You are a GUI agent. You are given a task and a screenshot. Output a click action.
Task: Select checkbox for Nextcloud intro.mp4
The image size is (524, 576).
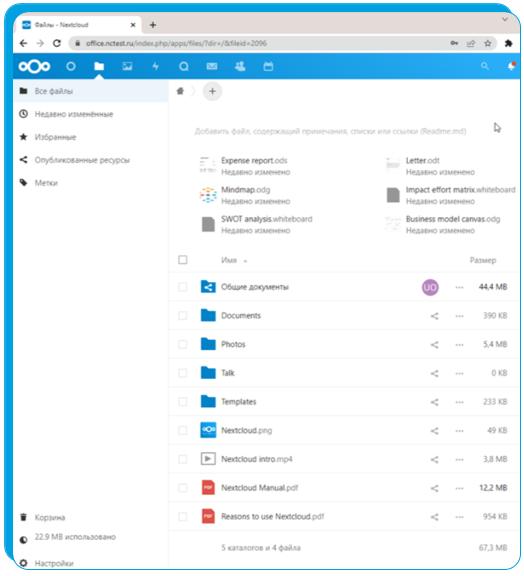point(183,459)
